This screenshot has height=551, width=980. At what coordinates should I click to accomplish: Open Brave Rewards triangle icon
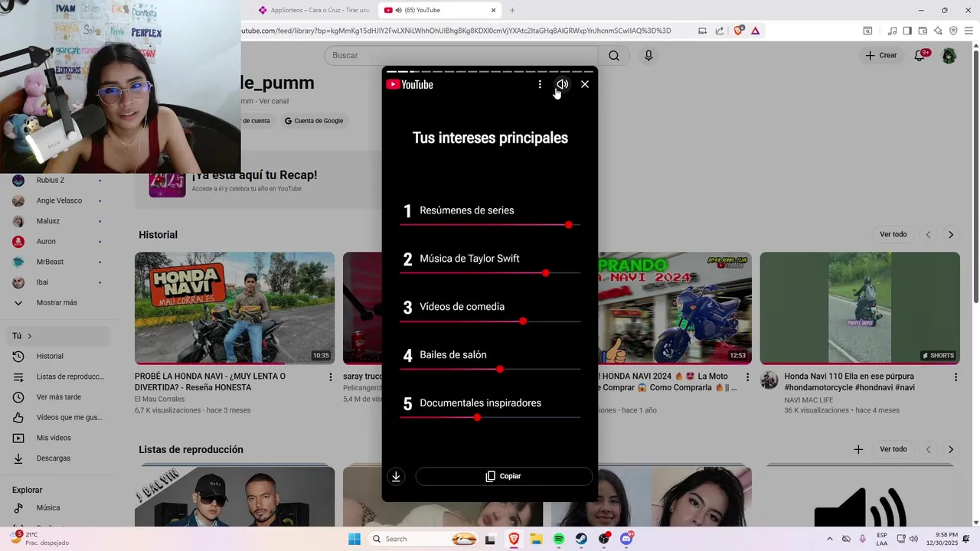[756, 31]
